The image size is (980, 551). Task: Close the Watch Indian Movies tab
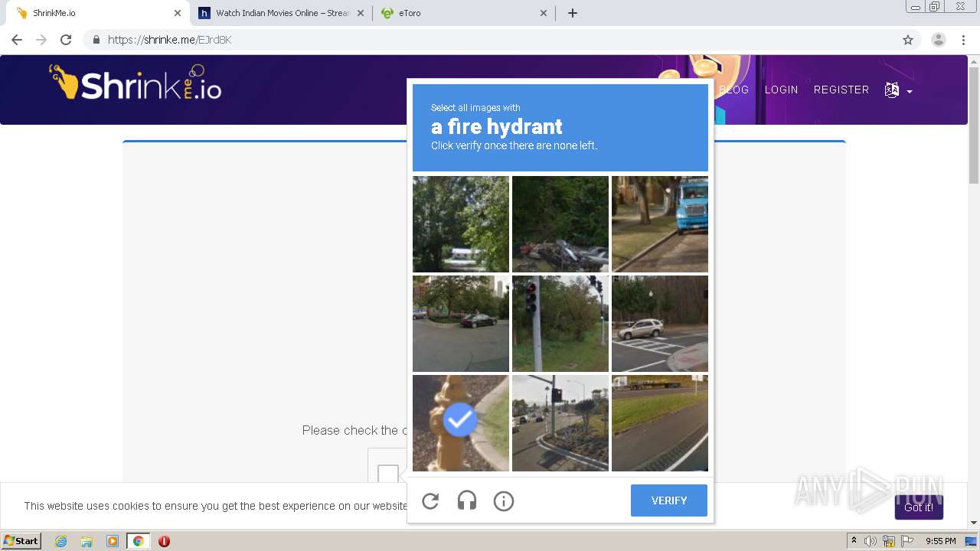(x=361, y=13)
